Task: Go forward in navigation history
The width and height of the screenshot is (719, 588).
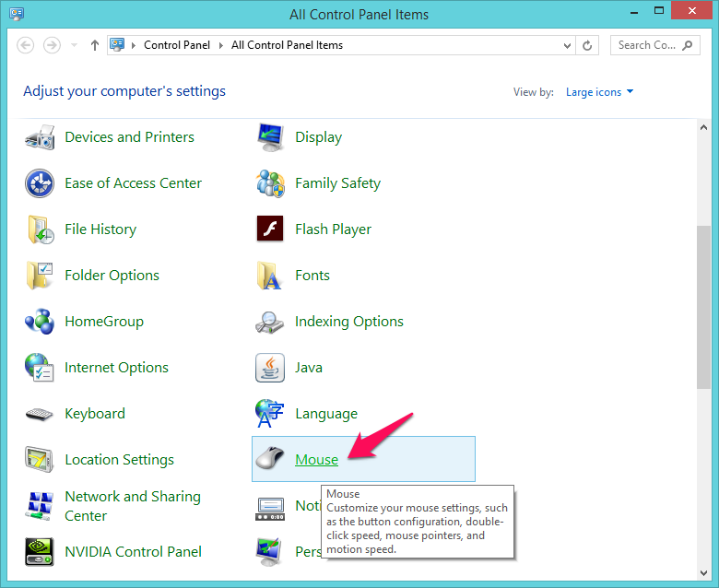Action: (x=52, y=45)
